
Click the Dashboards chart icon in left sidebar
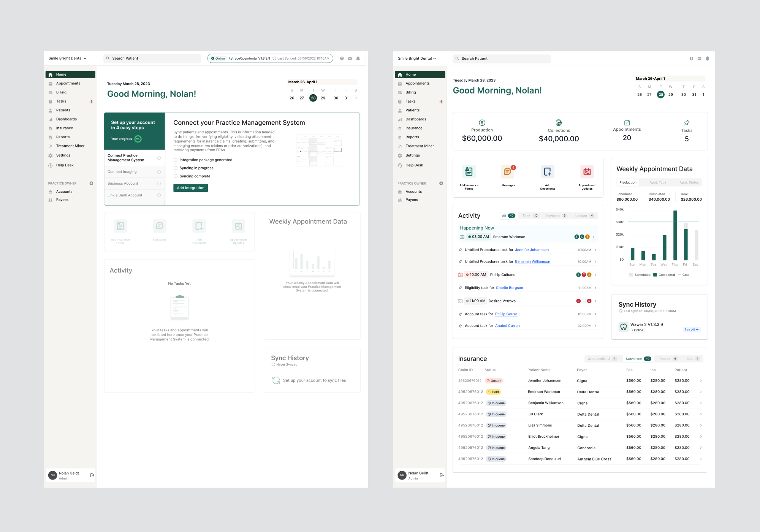point(50,119)
